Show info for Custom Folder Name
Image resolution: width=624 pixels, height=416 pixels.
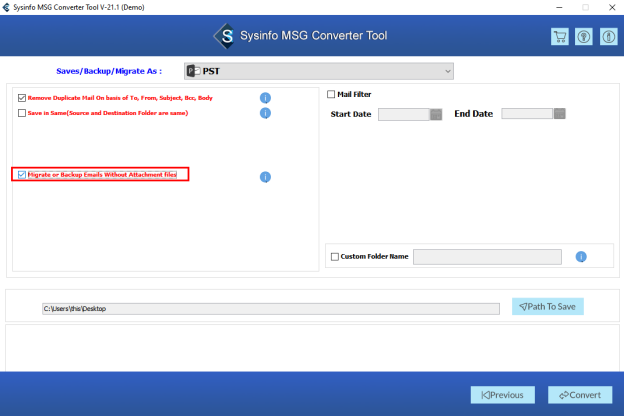(581, 257)
